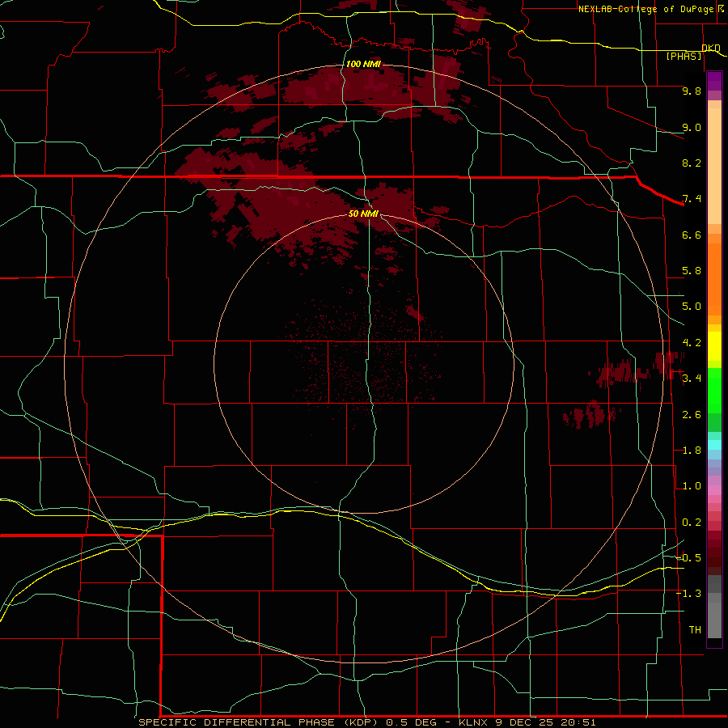
Task: Pick the purple segment at the top of the color bar
Action: click(x=714, y=81)
